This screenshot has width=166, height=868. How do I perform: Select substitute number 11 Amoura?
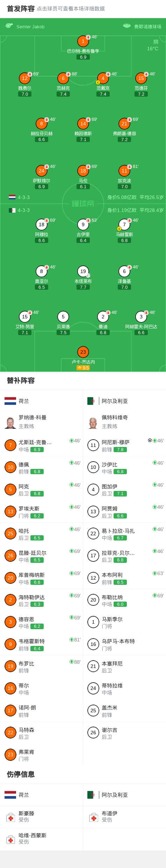pos(124,446)
